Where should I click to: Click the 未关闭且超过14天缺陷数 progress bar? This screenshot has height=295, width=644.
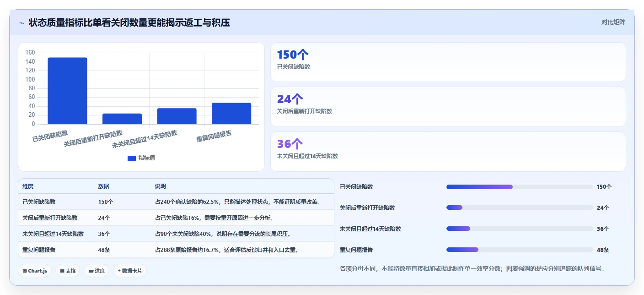520,229
